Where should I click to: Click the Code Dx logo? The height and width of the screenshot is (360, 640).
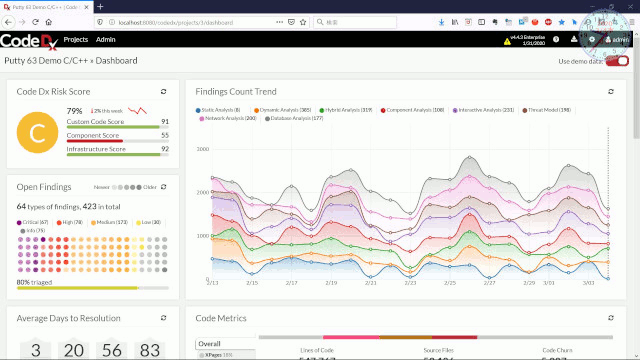[x=29, y=41]
